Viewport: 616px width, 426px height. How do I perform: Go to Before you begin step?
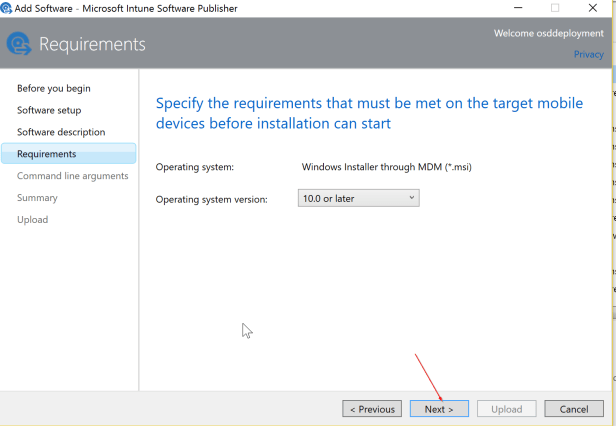(x=54, y=88)
